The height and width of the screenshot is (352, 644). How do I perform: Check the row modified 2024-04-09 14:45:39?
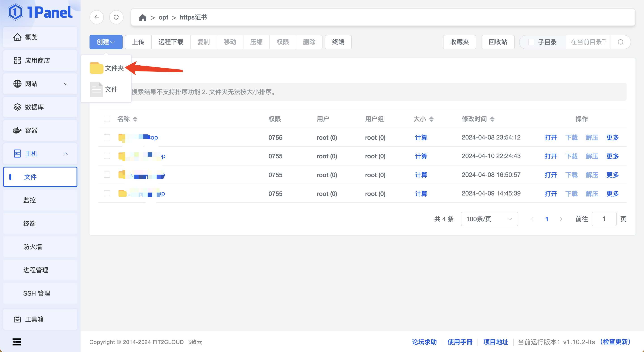tap(107, 193)
